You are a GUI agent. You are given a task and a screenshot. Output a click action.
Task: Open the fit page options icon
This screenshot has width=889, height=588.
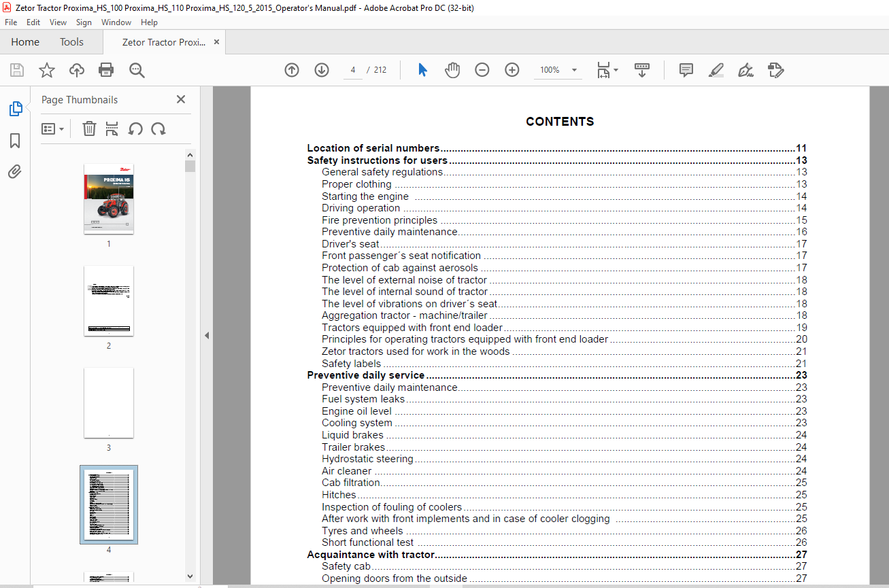click(607, 70)
